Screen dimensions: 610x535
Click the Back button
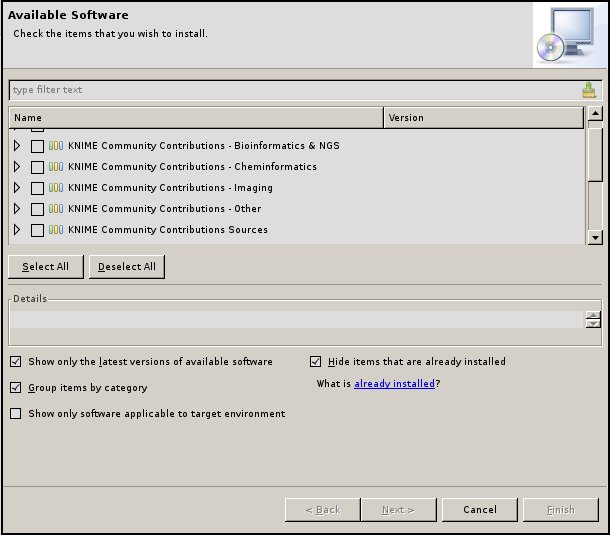tap(323, 510)
